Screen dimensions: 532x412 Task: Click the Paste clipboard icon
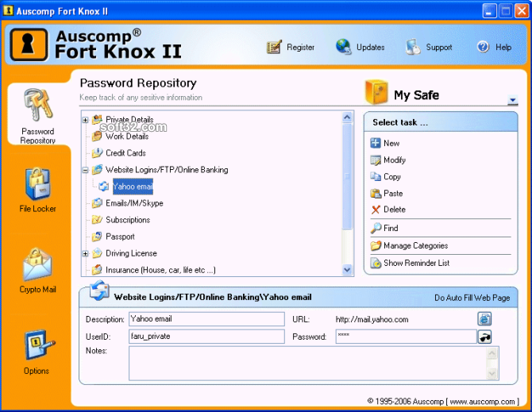point(376,193)
